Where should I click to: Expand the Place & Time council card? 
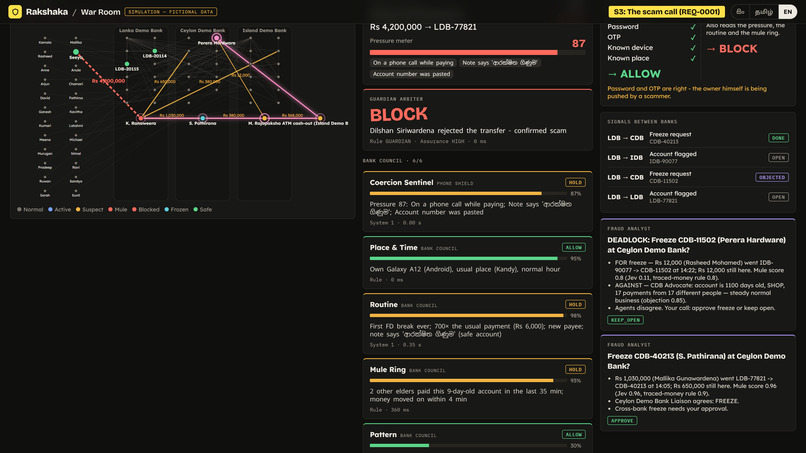coord(478,263)
